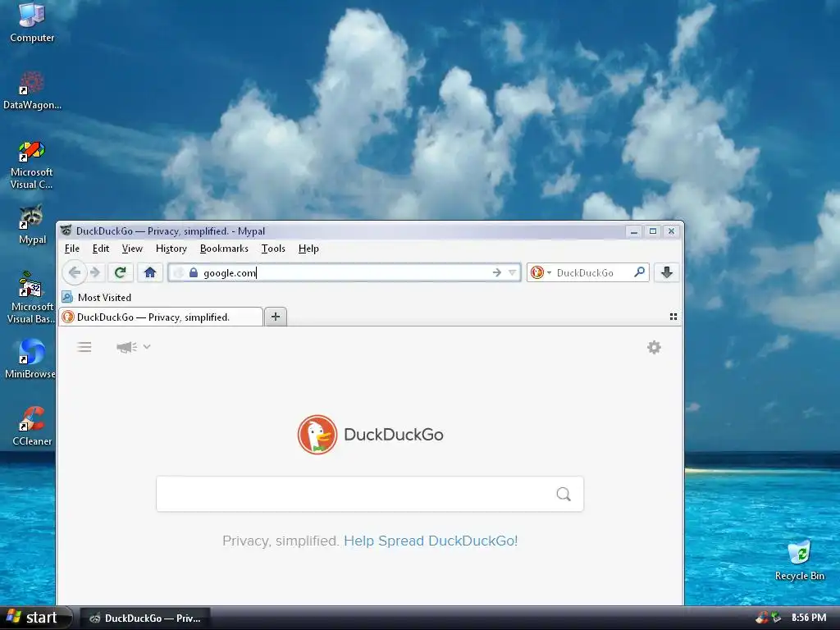
Task: Open the search engine selector dropdown
Action: (x=540, y=272)
